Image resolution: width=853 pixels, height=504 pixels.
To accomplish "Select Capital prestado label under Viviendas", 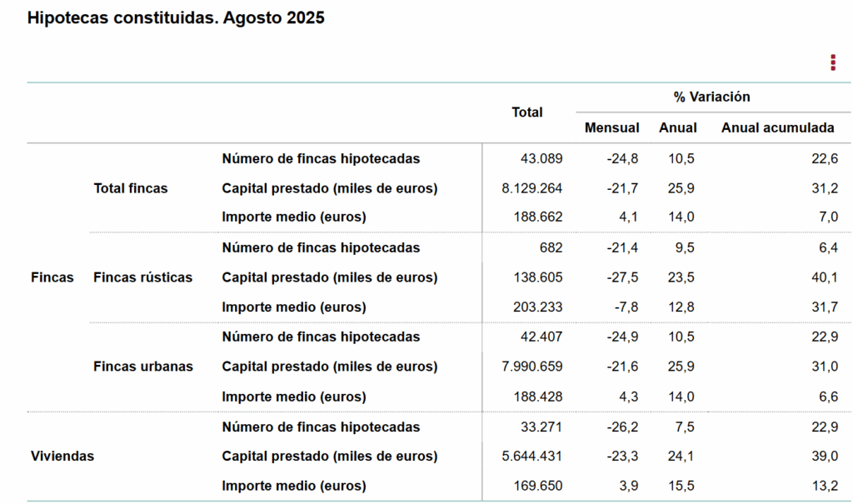I will point(329,457).
